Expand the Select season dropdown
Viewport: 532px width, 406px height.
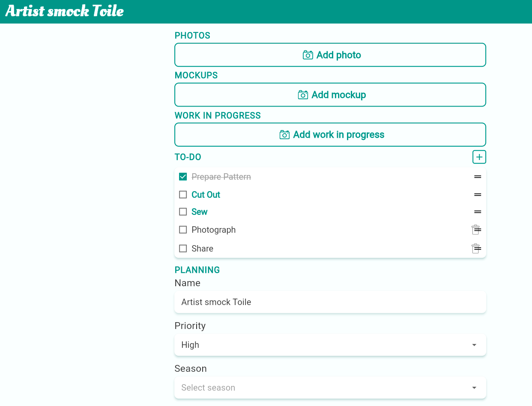pyautogui.click(x=330, y=388)
